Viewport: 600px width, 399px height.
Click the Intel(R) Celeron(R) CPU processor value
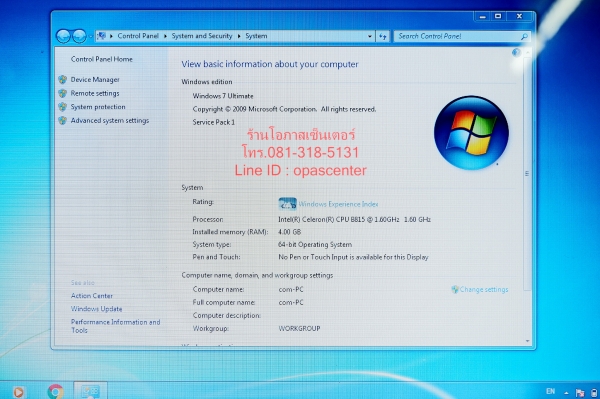tap(354, 220)
